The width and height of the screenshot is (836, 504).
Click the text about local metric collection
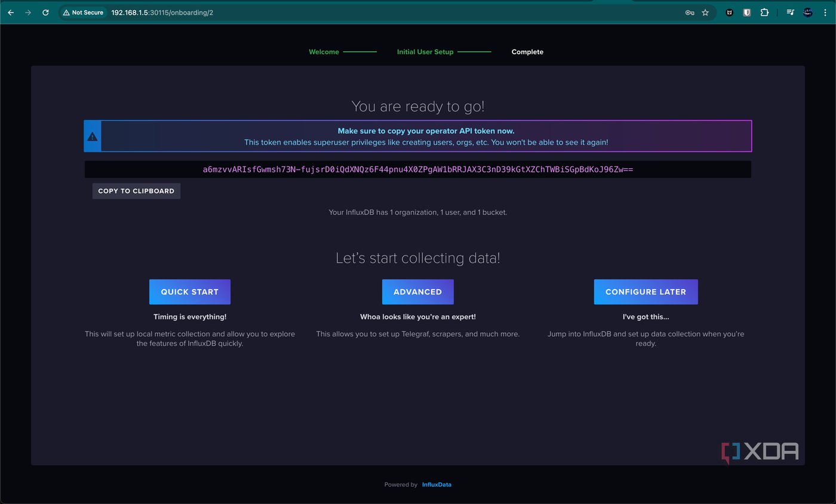pos(190,339)
